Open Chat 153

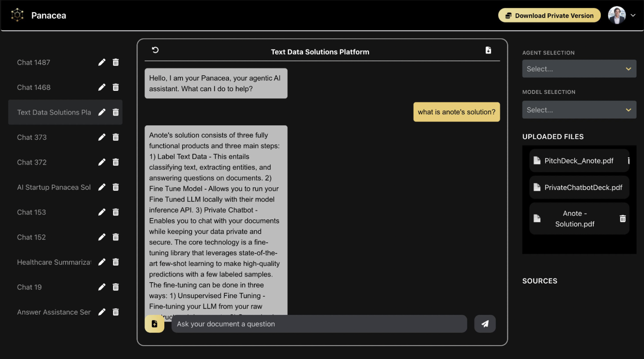32,212
